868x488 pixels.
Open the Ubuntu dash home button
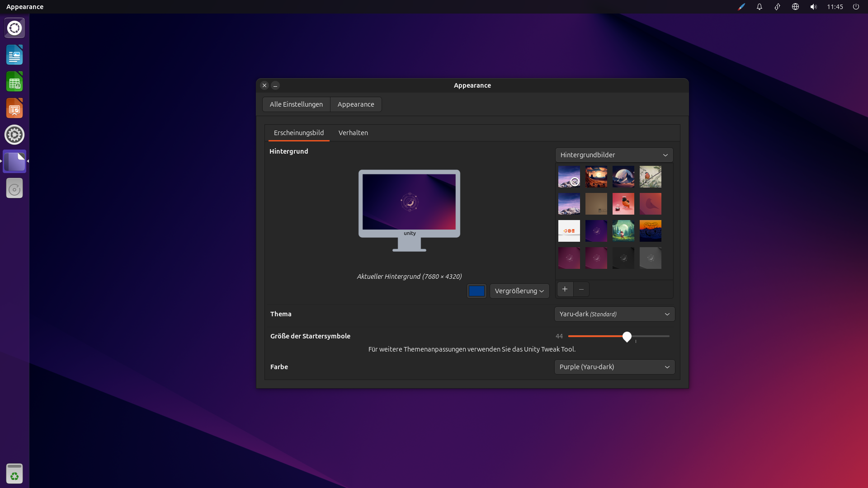pos(14,28)
